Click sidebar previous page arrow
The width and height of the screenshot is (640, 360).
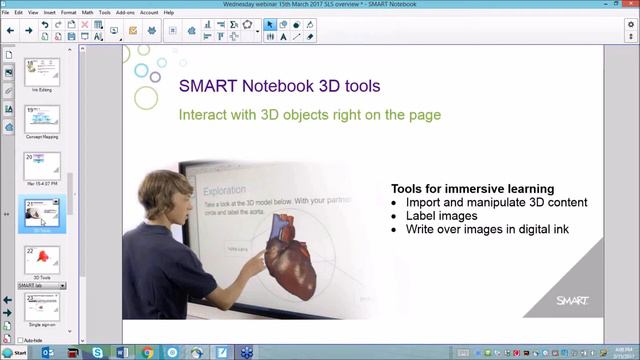click(7, 300)
